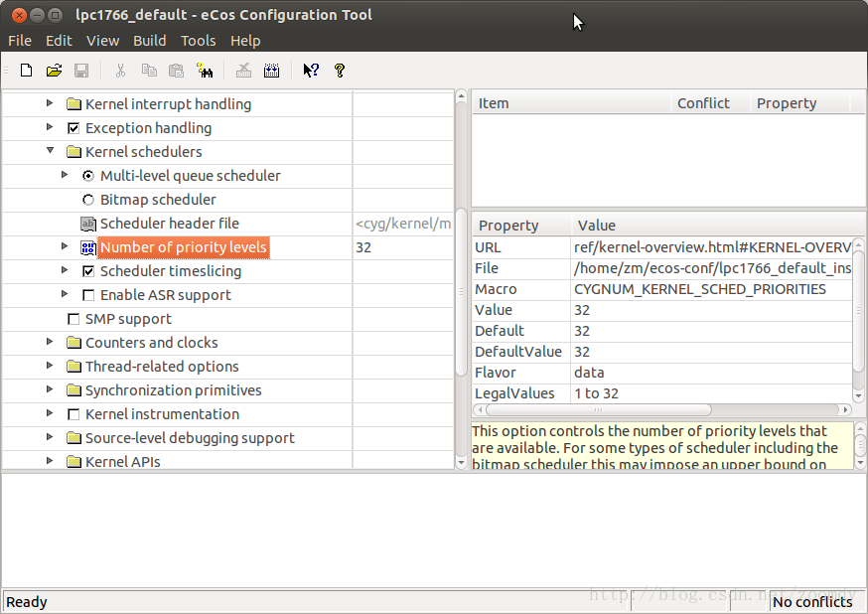Screen dimensions: 868x614
Task: Expand the Synchronization primitives node
Action: tap(50, 388)
